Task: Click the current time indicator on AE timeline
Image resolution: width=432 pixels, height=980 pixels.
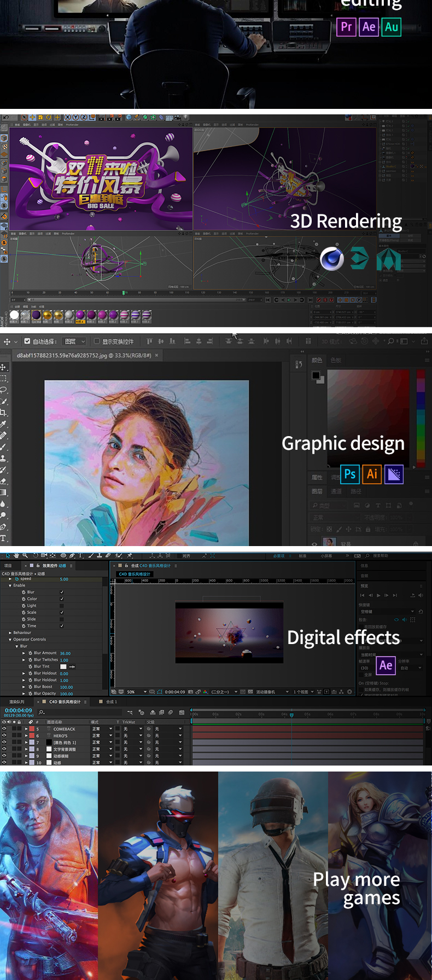Action: coord(291,715)
